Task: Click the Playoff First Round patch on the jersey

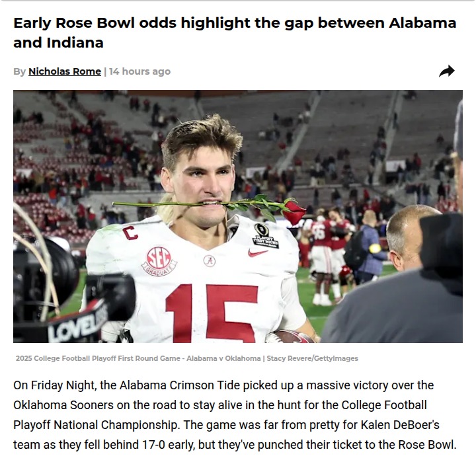Action: 264,235
